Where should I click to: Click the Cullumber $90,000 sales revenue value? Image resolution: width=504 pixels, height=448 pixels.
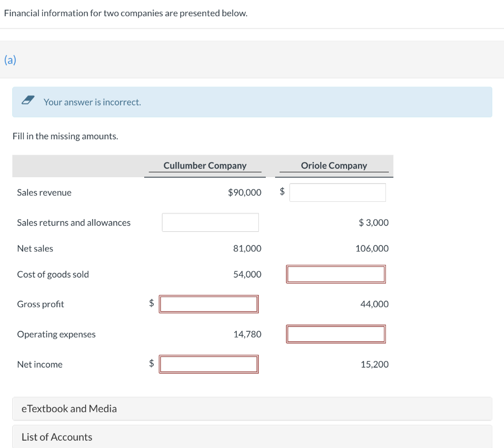(x=245, y=192)
